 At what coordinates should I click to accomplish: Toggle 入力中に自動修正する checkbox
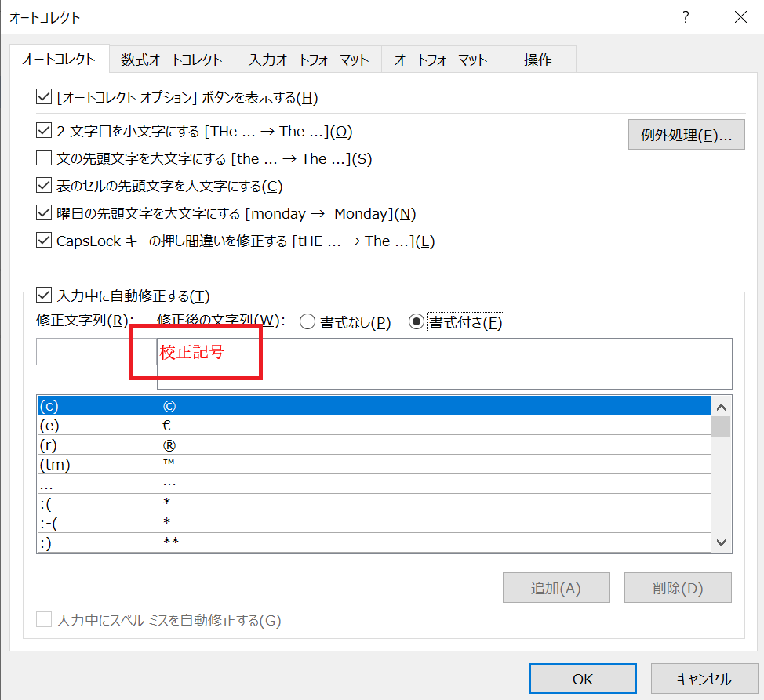[x=44, y=295]
